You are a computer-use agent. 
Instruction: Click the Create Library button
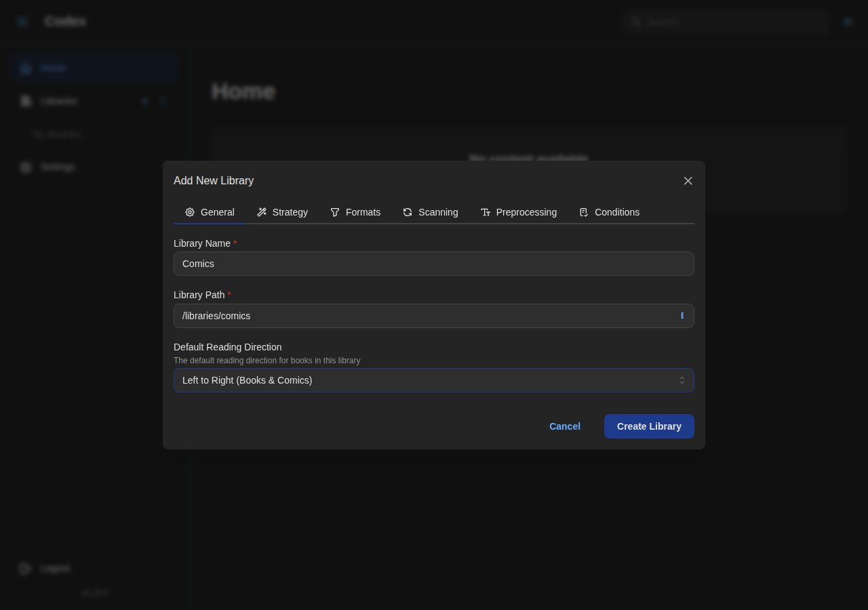[x=649, y=426]
